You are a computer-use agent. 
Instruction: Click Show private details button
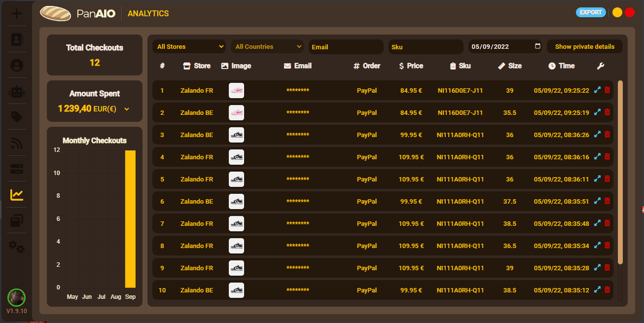tap(585, 47)
